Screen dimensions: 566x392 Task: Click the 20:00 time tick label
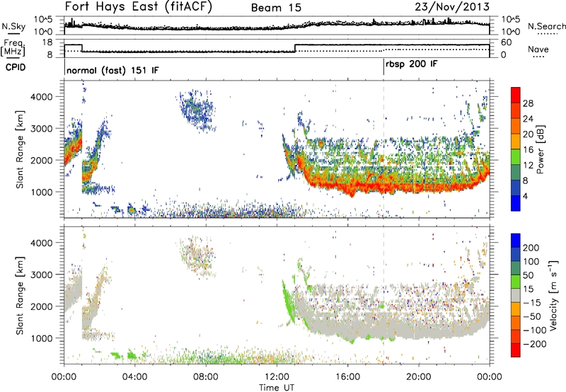pyautogui.click(x=418, y=377)
